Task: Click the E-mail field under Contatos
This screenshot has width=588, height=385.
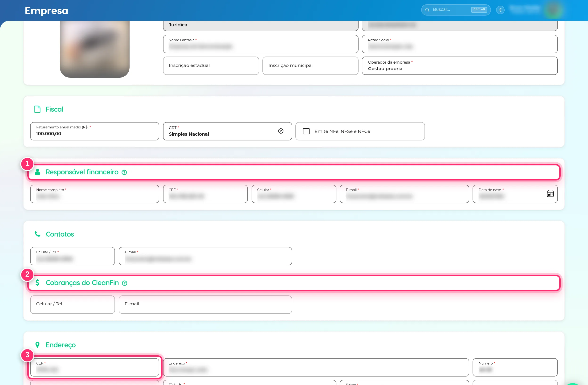Action: pyautogui.click(x=205, y=256)
